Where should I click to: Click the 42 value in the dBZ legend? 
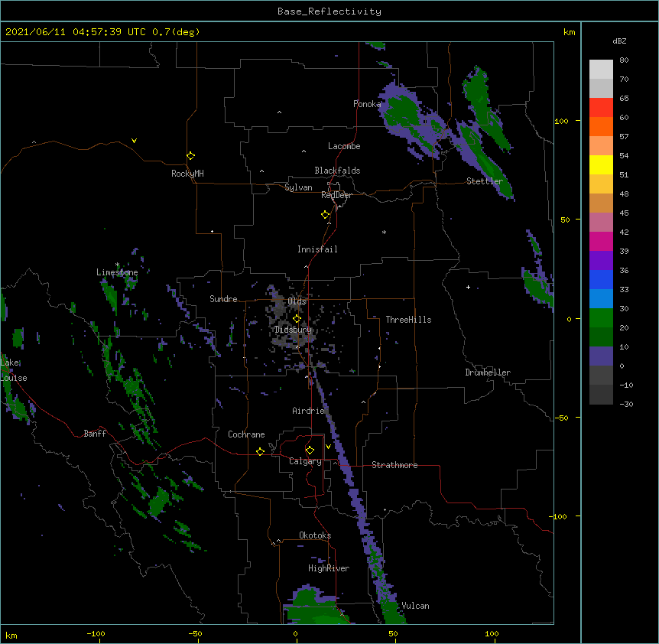[624, 232]
